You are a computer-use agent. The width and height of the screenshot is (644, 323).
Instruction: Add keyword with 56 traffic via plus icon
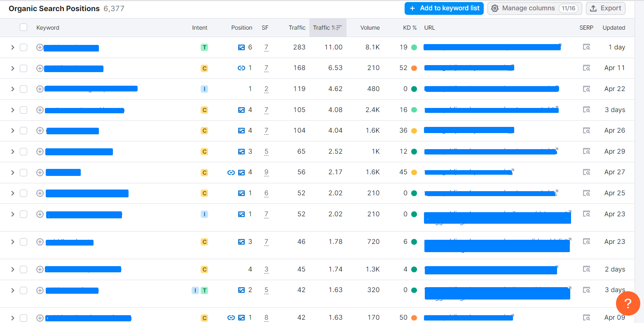(40, 173)
